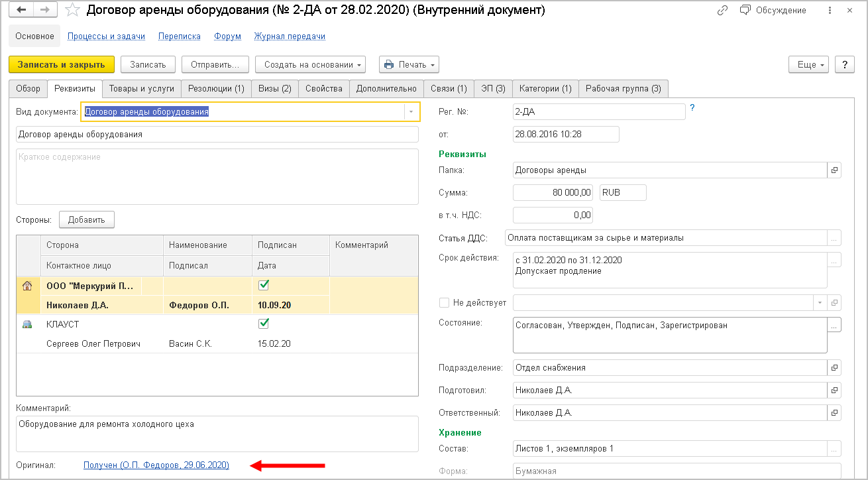This screenshot has width=868, height=480.
Task: Click the back navigation arrow
Action: point(22,11)
